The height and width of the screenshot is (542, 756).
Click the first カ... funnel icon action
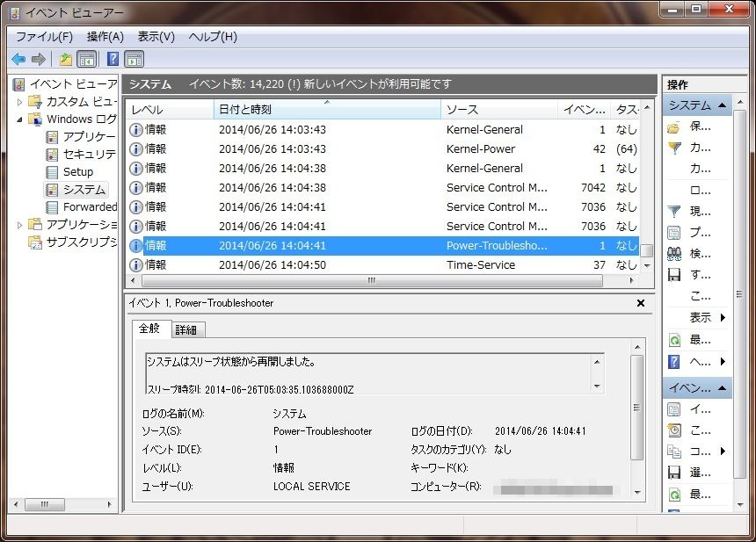tap(674, 148)
